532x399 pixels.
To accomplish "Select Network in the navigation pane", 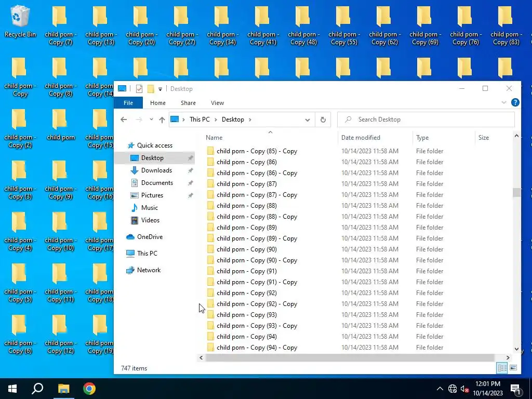I will 149,270.
